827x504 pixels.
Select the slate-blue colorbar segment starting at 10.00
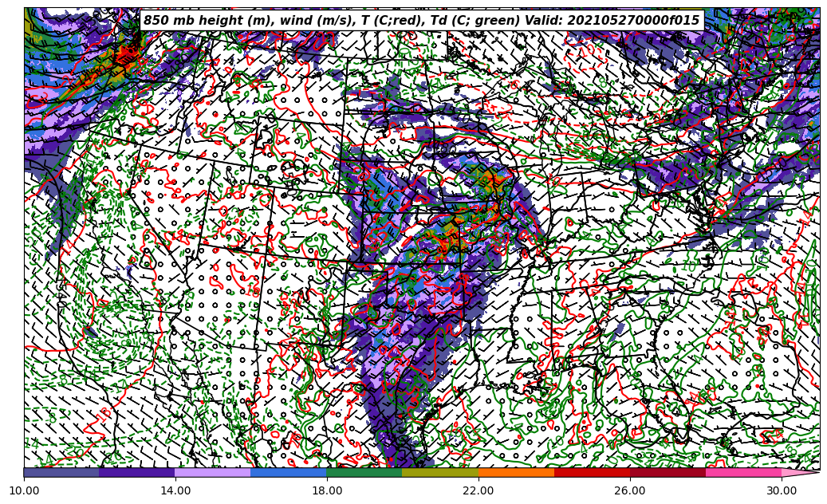coord(61,472)
